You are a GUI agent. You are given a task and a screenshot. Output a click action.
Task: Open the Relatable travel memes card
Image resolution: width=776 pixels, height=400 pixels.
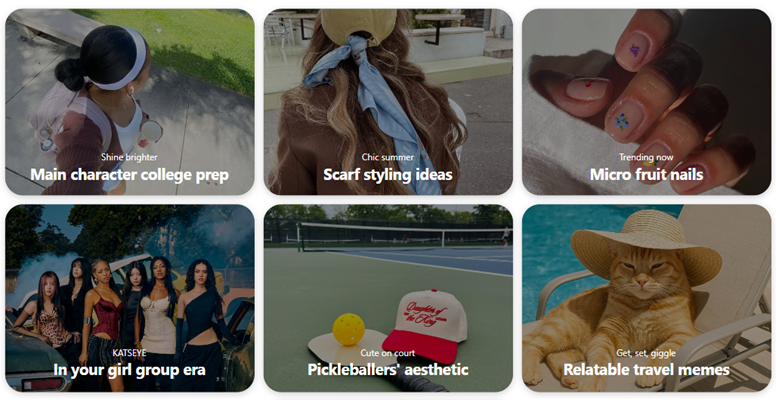coord(646,298)
